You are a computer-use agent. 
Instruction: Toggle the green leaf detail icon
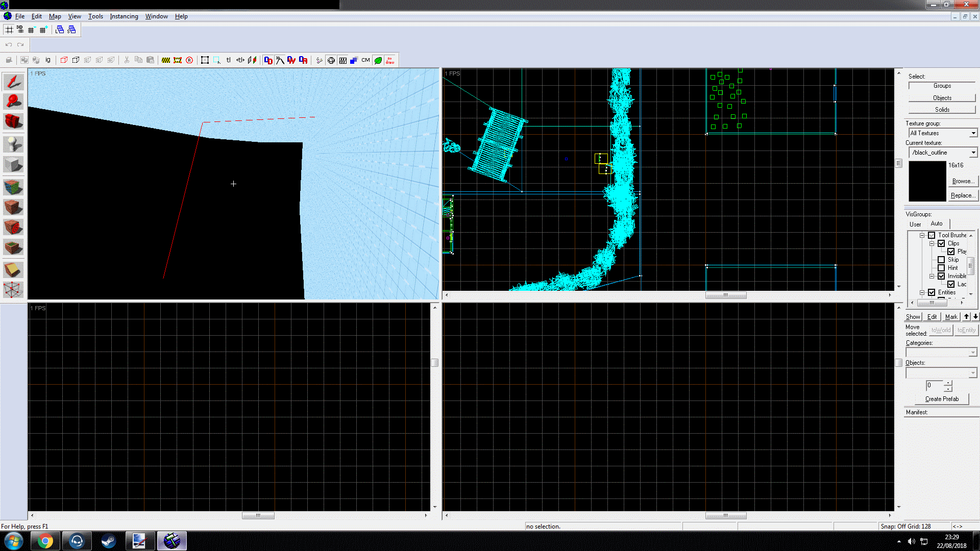378,60
